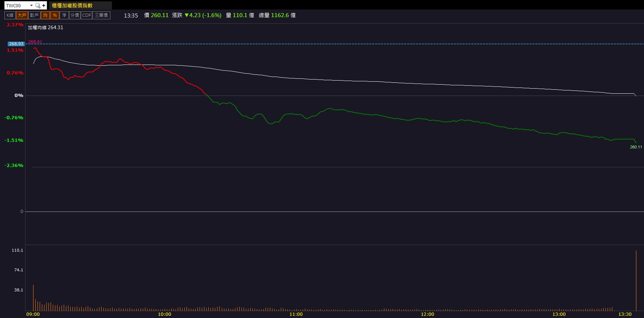Viewport: 644px width, 318px height.
Task: Click the 加權均線 264.31 legend
Action: point(46,27)
